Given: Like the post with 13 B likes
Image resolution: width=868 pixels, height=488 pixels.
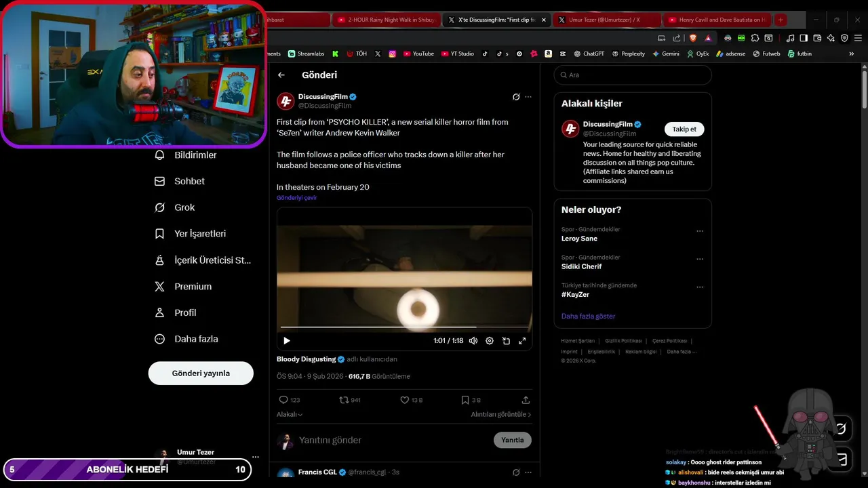Looking at the screenshot, I should point(411,400).
